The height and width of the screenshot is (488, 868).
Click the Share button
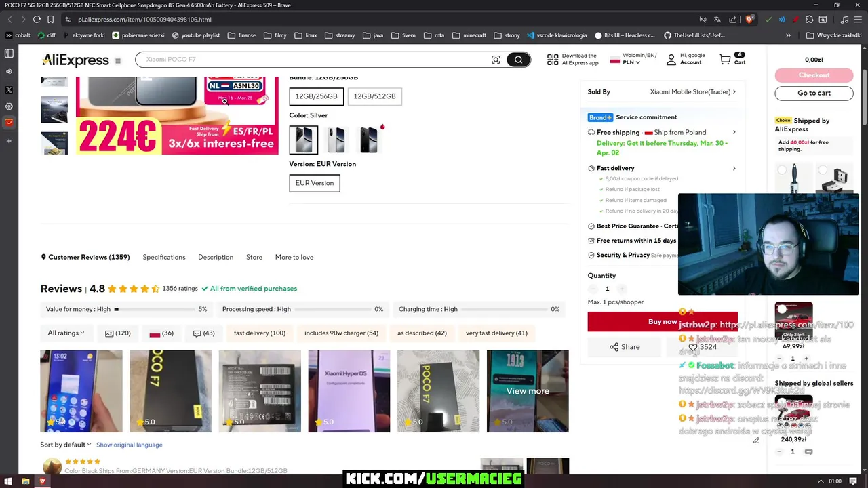625,347
